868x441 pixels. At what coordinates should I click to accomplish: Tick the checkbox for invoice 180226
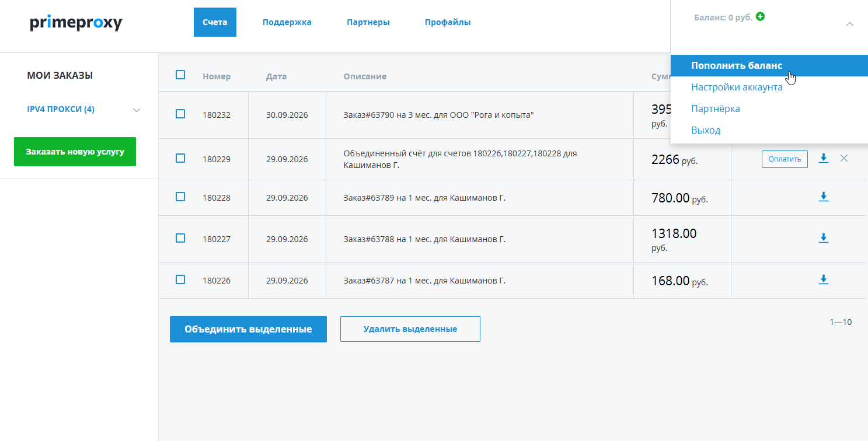coord(180,279)
